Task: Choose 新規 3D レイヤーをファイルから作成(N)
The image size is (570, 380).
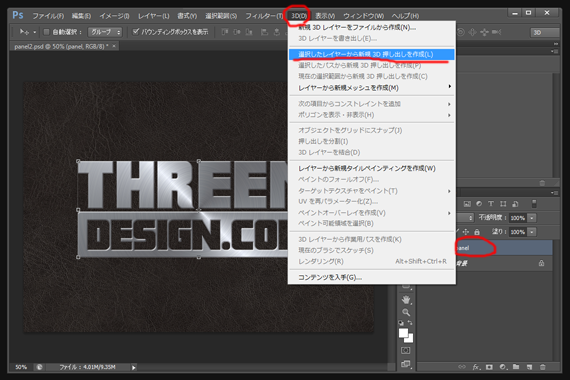Action: [x=372, y=27]
